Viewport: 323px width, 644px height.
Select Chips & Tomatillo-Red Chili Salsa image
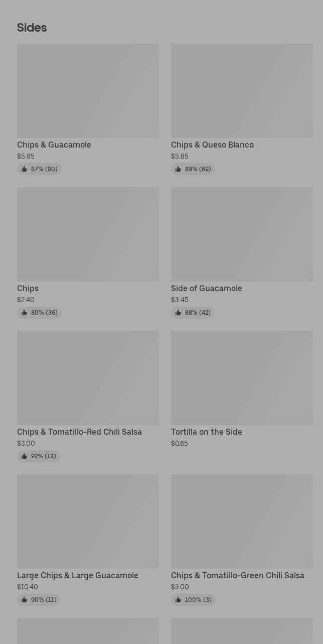pos(88,378)
